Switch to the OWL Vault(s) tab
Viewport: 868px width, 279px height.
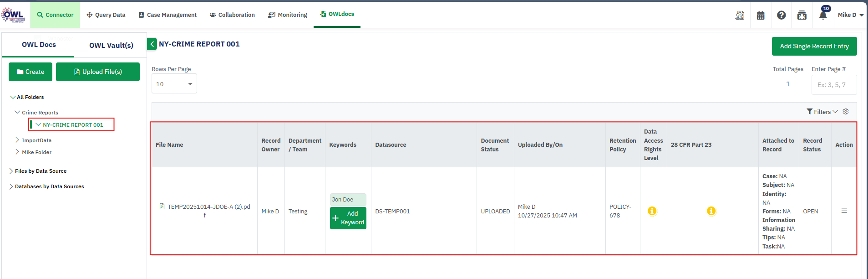(x=111, y=45)
